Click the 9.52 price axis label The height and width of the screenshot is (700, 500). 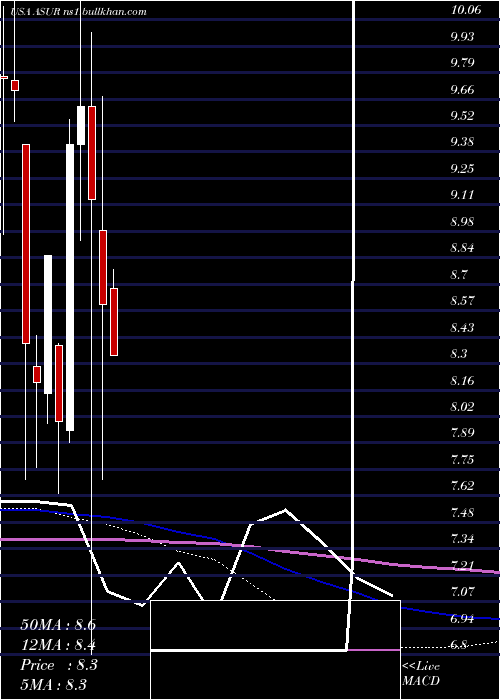click(x=462, y=116)
